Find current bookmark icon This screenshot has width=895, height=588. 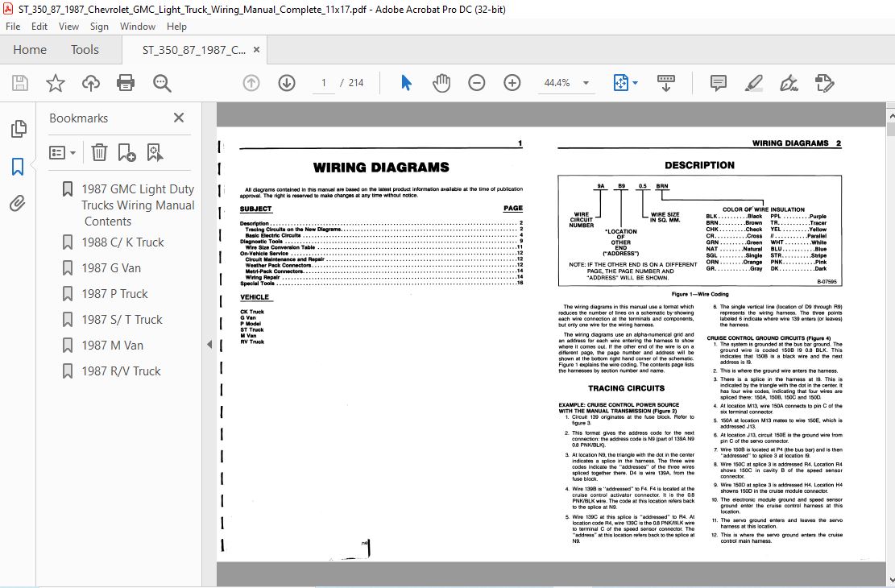click(155, 152)
